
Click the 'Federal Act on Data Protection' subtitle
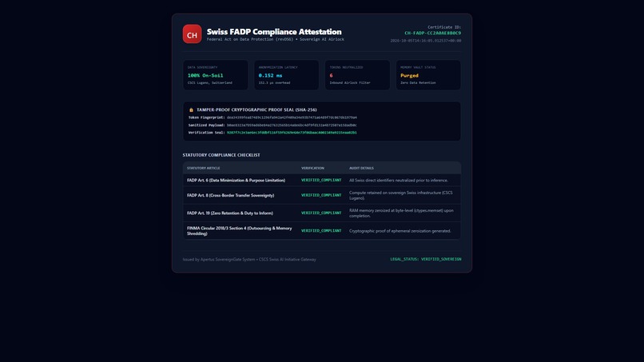pos(275,39)
